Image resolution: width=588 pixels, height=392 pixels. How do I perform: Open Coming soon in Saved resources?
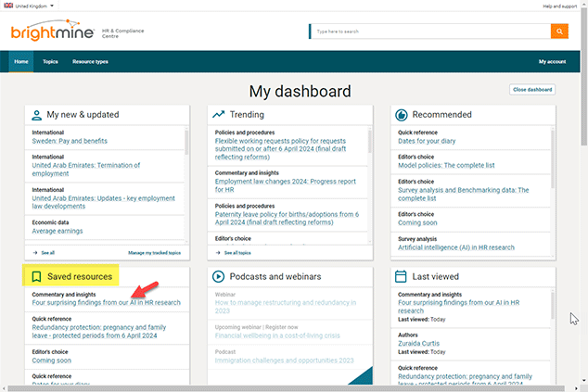51,360
